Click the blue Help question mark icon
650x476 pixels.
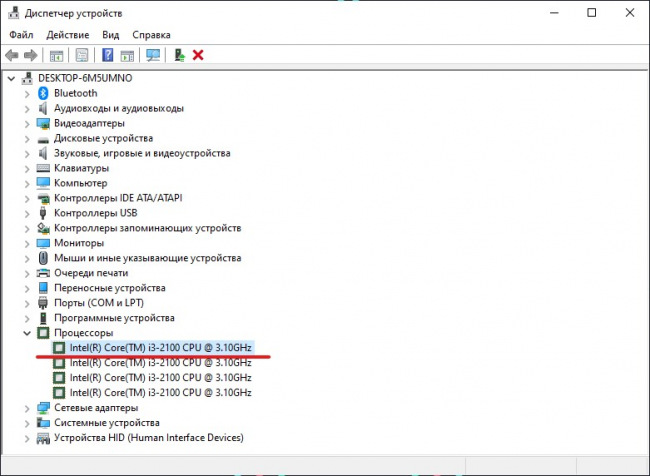[x=107, y=55]
